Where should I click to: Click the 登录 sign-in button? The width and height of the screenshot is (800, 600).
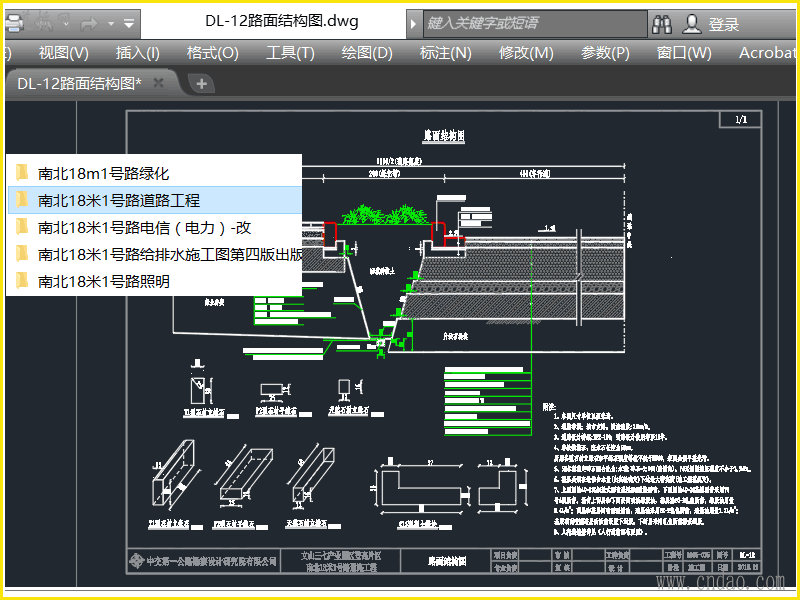coord(724,24)
